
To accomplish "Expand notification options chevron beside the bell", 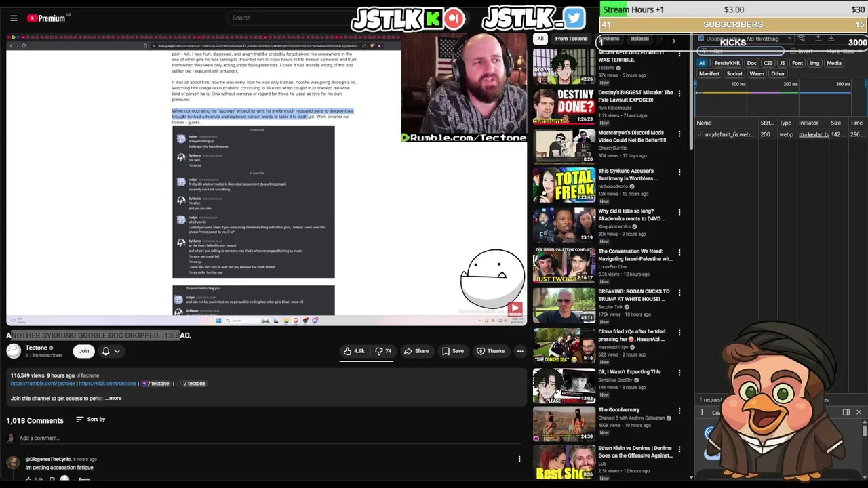I will (x=117, y=351).
